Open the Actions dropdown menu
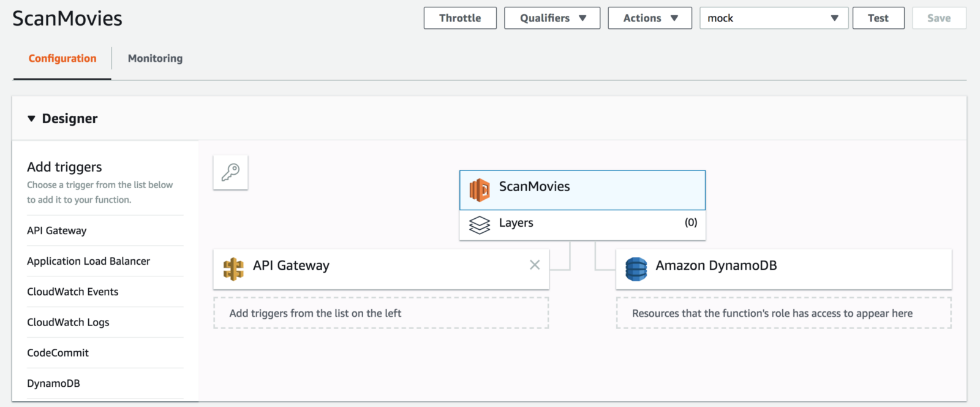The image size is (980, 407). click(649, 18)
